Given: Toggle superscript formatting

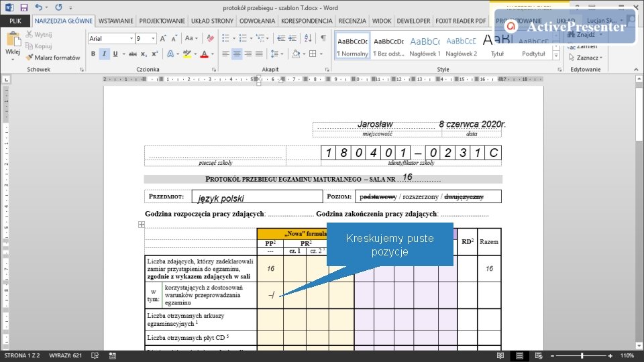Looking at the screenshot, I should point(154,54).
